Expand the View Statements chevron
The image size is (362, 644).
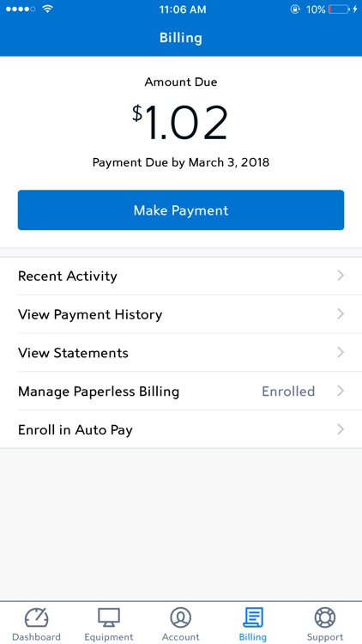click(x=341, y=352)
